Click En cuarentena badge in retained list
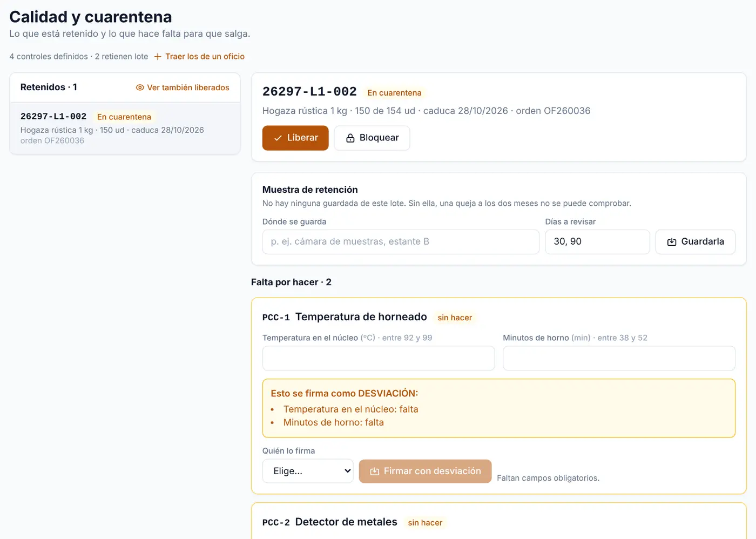Image resolution: width=756 pixels, height=539 pixels. tap(124, 117)
